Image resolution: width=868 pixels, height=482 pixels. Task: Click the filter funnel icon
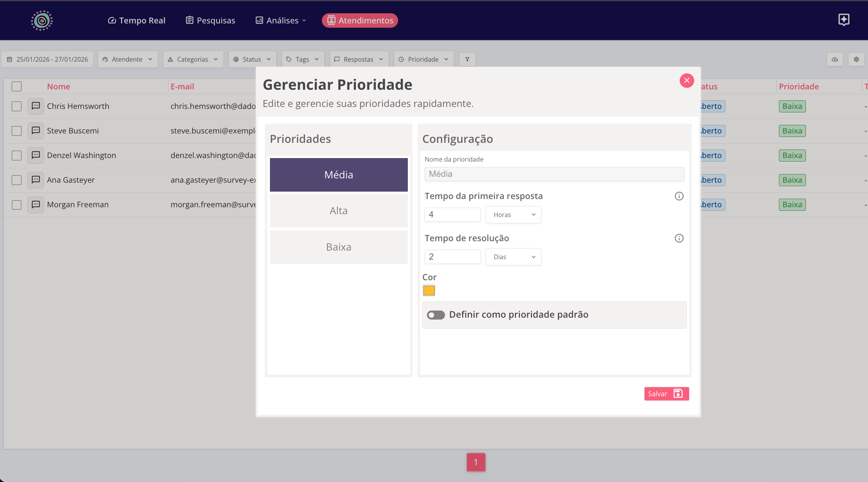coord(467,59)
